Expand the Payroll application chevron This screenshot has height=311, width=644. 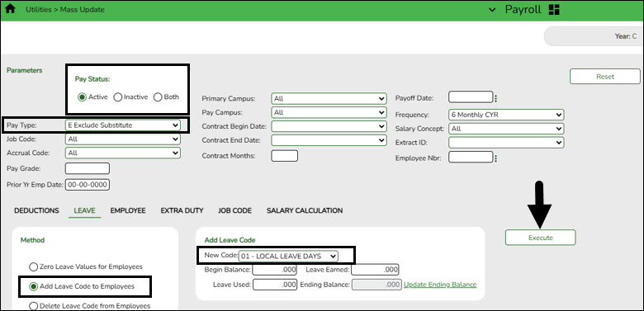coord(492,10)
